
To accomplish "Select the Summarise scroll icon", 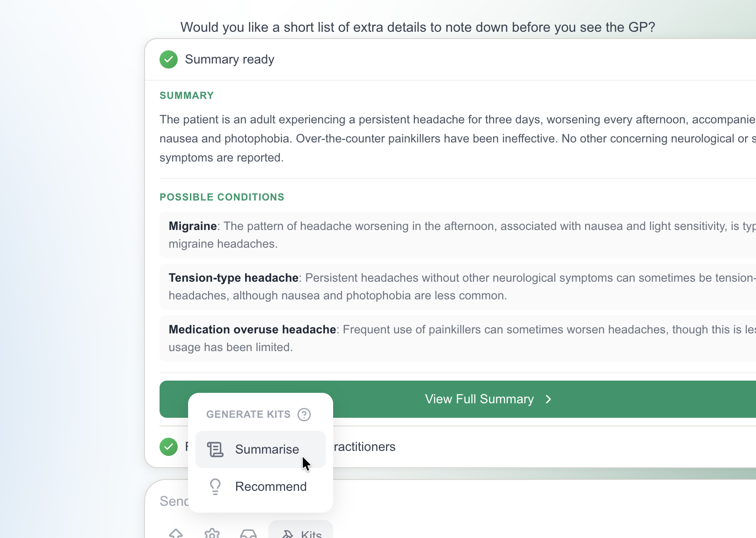I will pos(215,449).
